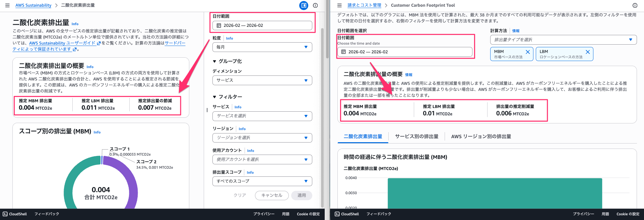Click Info next to 排出量スコープ label
644x220 pixels.
pyautogui.click(x=250, y=173)
